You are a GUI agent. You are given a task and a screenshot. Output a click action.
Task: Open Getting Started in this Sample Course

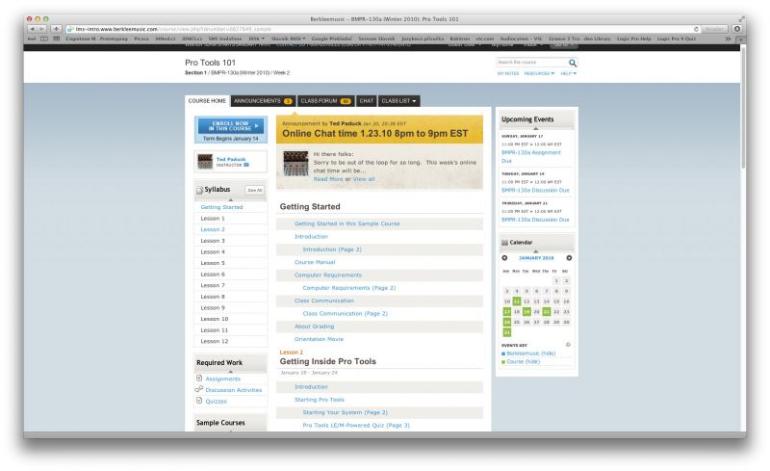pyautogui.click(x=347, y=223)
